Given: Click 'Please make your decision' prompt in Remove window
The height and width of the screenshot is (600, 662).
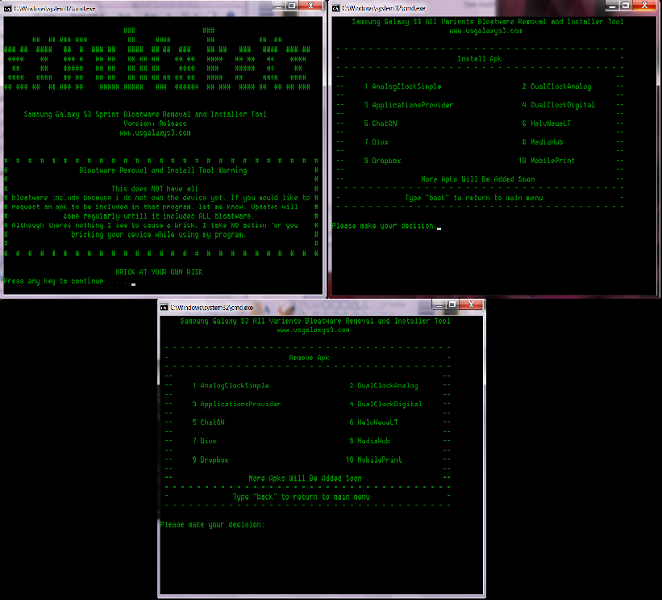Looking at the screenshot, I should click(212, 525).
